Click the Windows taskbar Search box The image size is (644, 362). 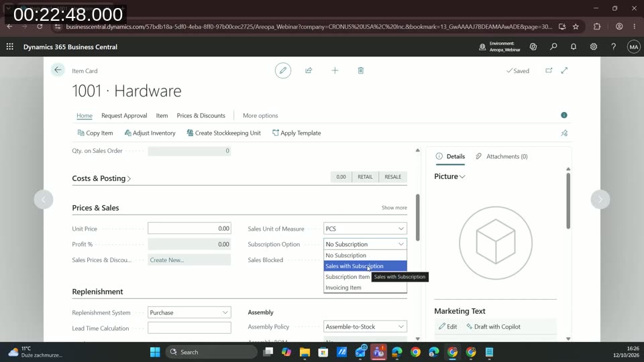211,352
